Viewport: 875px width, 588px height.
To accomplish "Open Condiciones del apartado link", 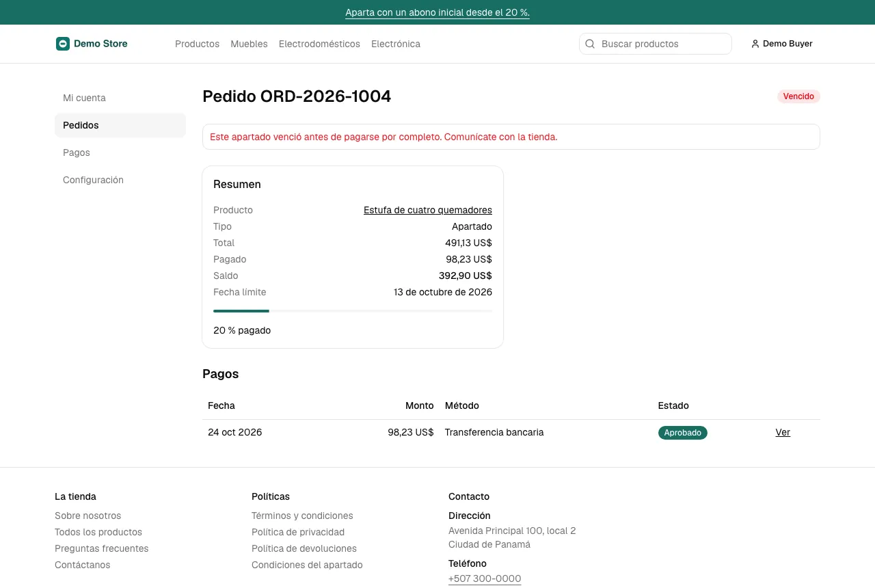I will [x=307, y=565].
